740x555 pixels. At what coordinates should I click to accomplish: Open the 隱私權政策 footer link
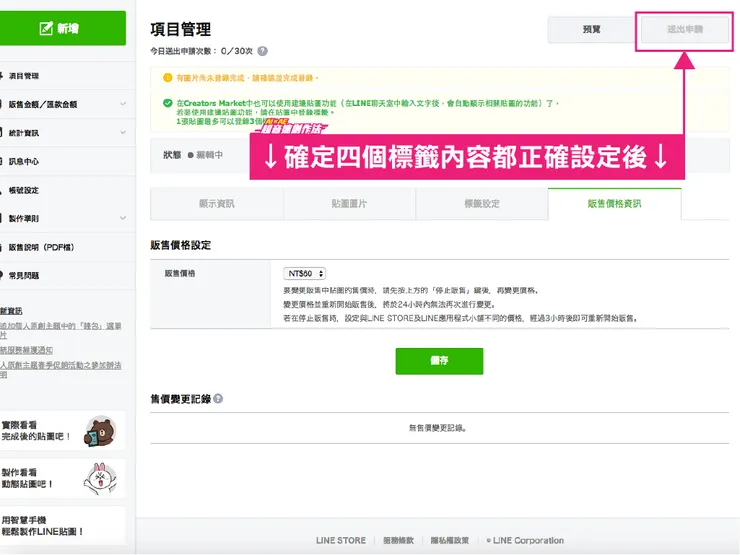point(450,540)
